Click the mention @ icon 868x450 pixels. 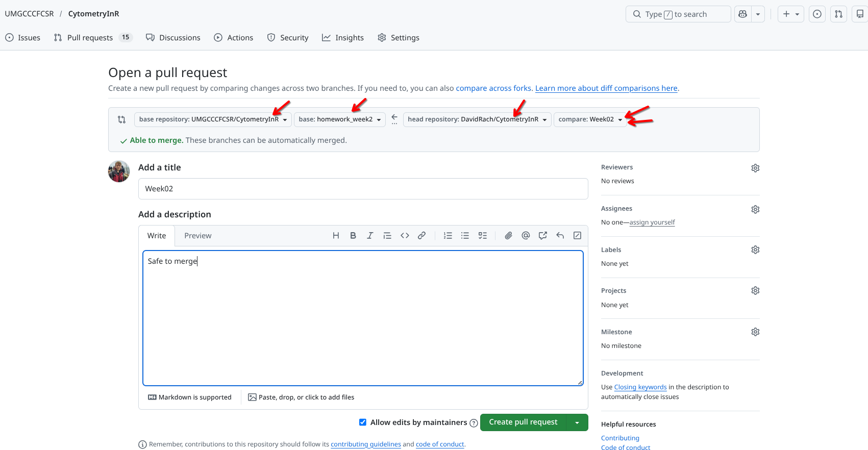tap(526, 236)
